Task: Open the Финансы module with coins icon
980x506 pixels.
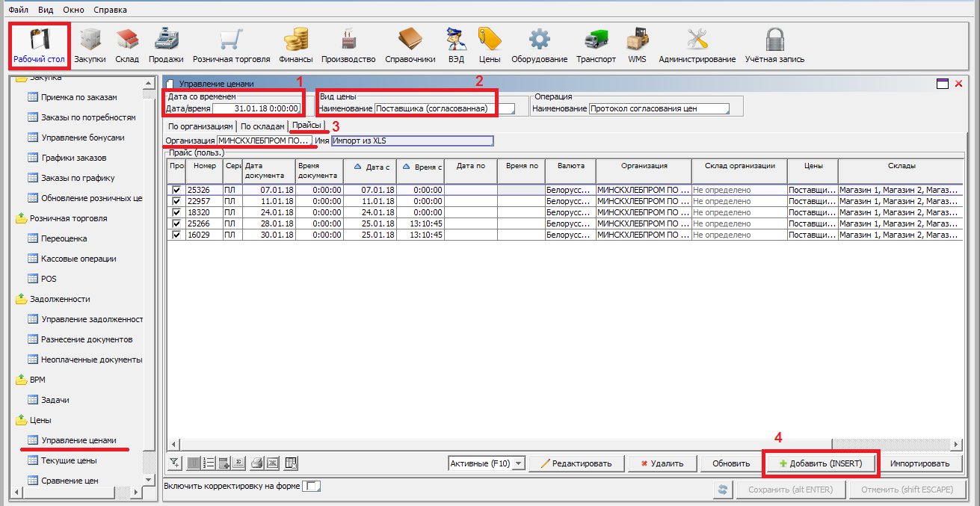Action: [296, 45]
